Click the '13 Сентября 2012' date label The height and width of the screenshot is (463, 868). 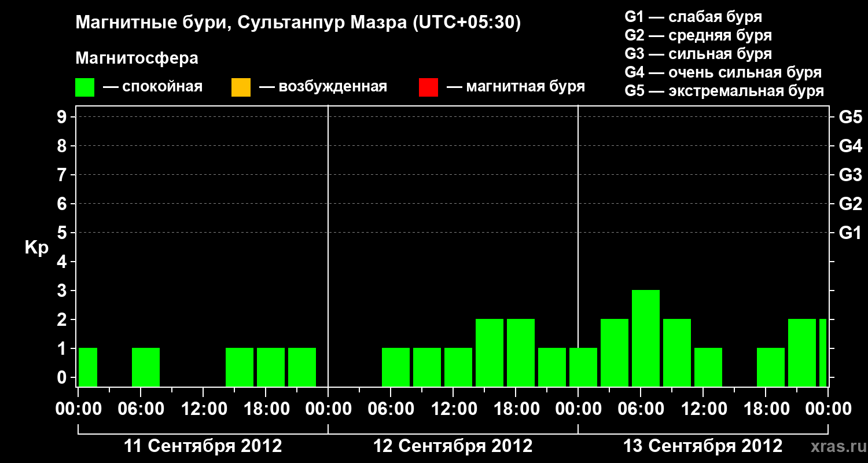click(x=703, y=446)
